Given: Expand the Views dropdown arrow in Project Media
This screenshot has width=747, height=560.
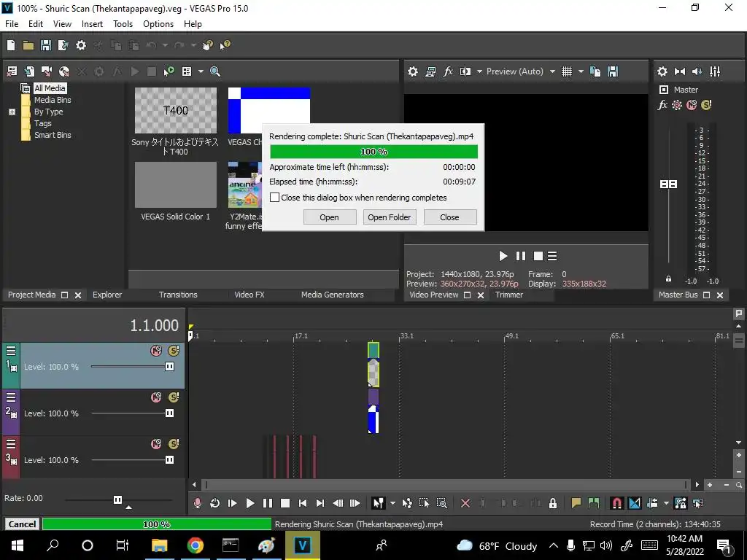Looking at the screenshot, I should click(x=201, y=71).
